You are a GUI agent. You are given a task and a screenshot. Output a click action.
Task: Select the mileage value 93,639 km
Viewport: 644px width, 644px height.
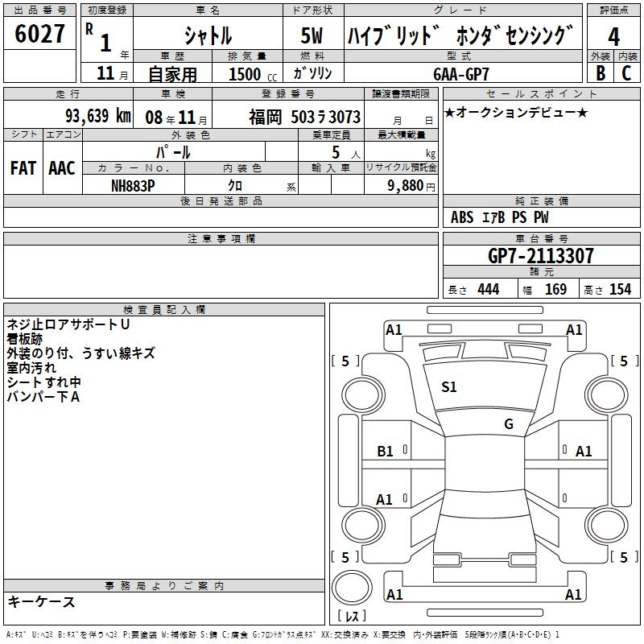pyautogui.click(x=97, y=116)
